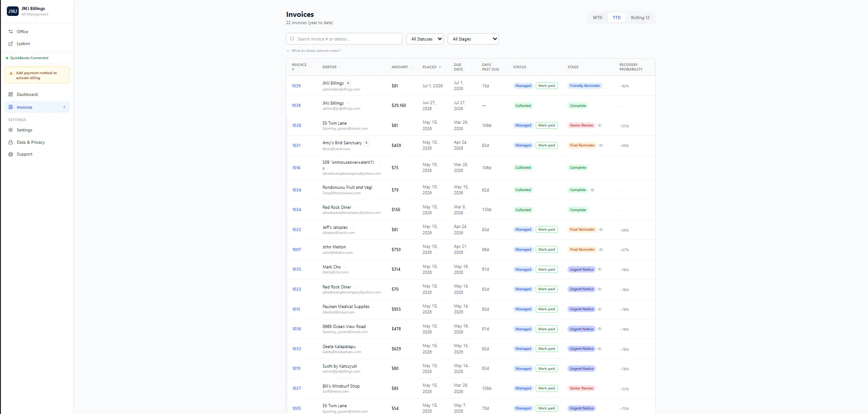
Task: Toggle the eye icon in invoice 1036's row
Action: click(x=600, y=329)
